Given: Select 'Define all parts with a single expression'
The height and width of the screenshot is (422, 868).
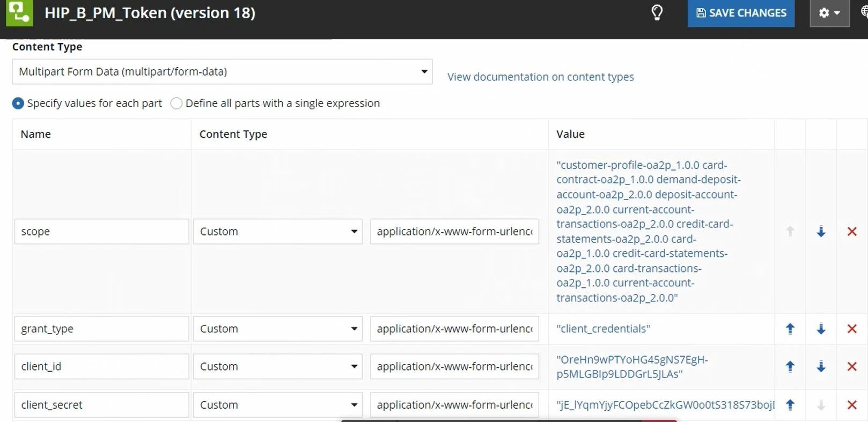Looking at the screenshot, I should [x=176, y=103].
